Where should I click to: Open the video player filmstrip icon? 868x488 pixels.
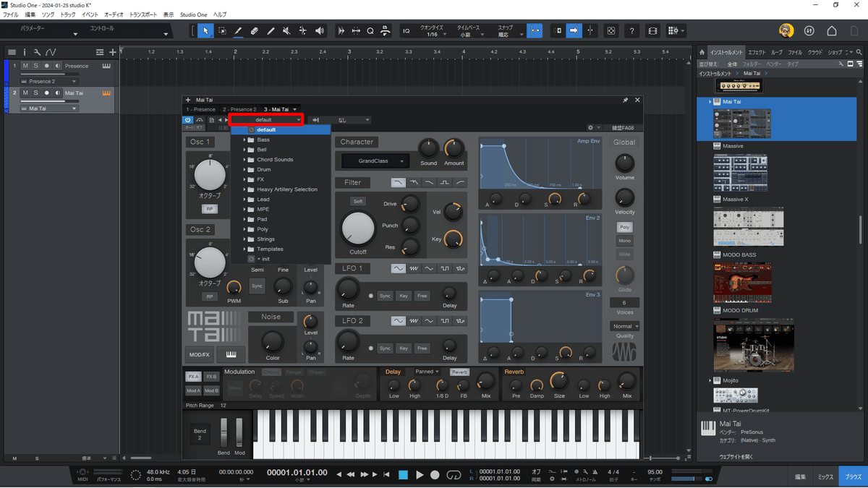coord(652,31)
